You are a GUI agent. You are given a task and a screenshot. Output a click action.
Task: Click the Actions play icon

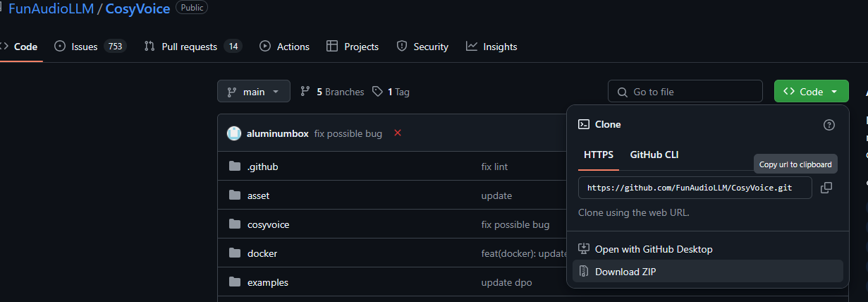(265, 47)
